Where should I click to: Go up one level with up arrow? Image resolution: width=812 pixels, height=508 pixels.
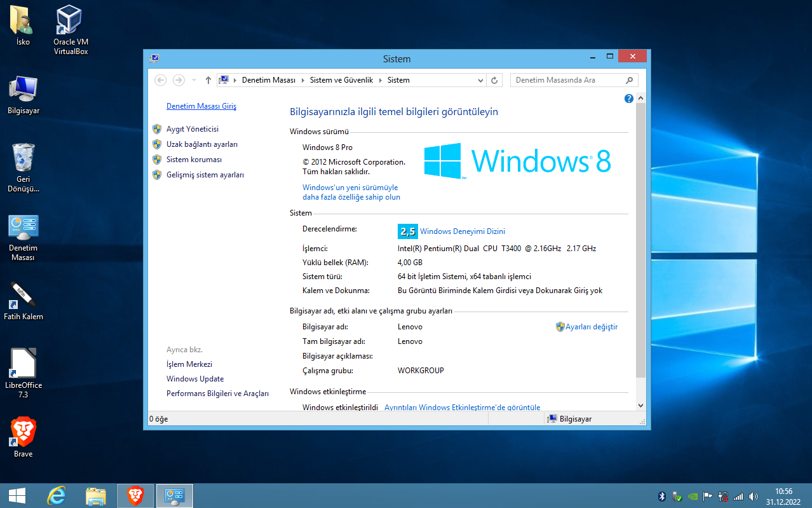(x=208, y=80)
